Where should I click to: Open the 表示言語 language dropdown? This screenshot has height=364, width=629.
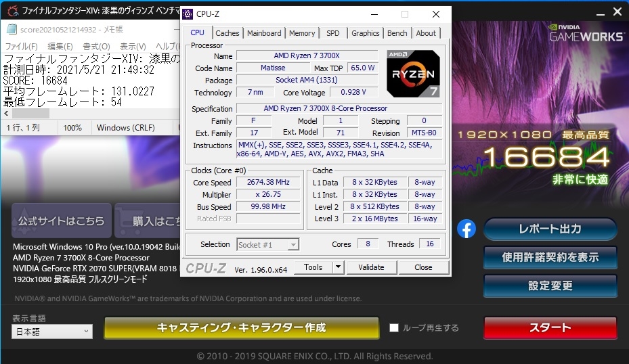[52, 332]
